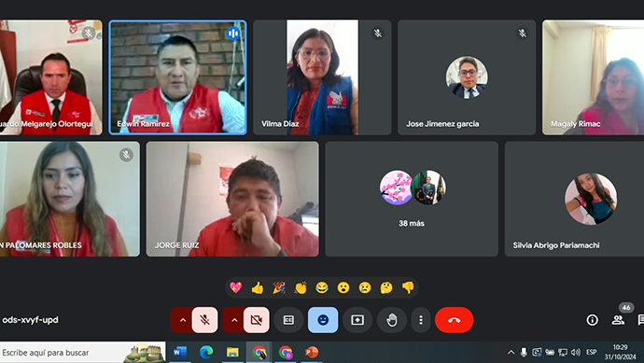This screenshot has height=363, width=644.
Task: Click the red hang up call button
Action: point(454,320)
